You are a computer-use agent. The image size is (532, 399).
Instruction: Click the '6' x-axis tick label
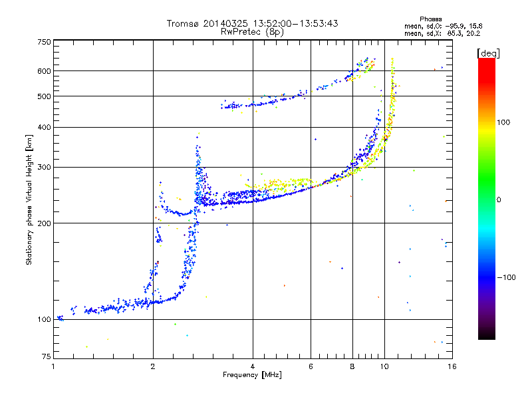(x=311, y=366)
